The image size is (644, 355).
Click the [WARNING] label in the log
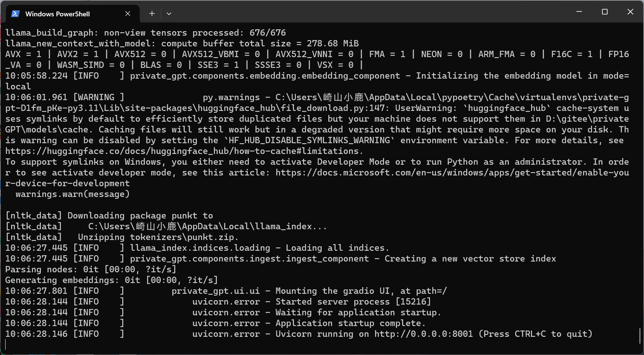tap(99, 98)
